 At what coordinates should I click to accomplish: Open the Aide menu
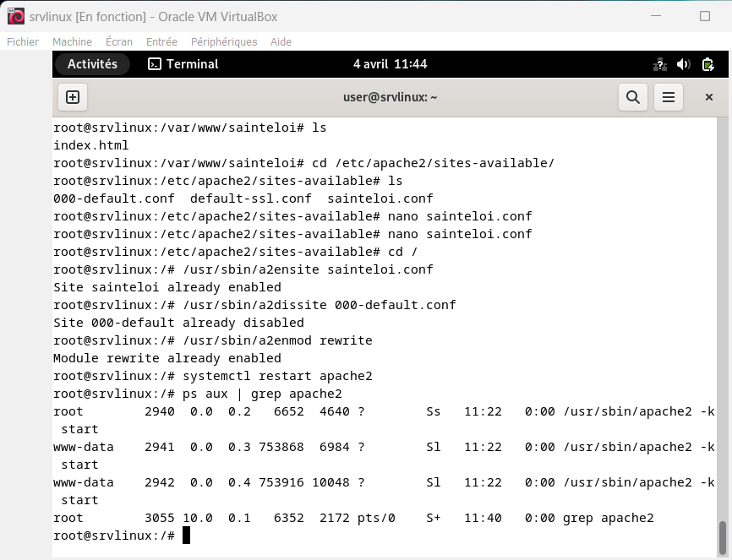(x=281, y=41)
